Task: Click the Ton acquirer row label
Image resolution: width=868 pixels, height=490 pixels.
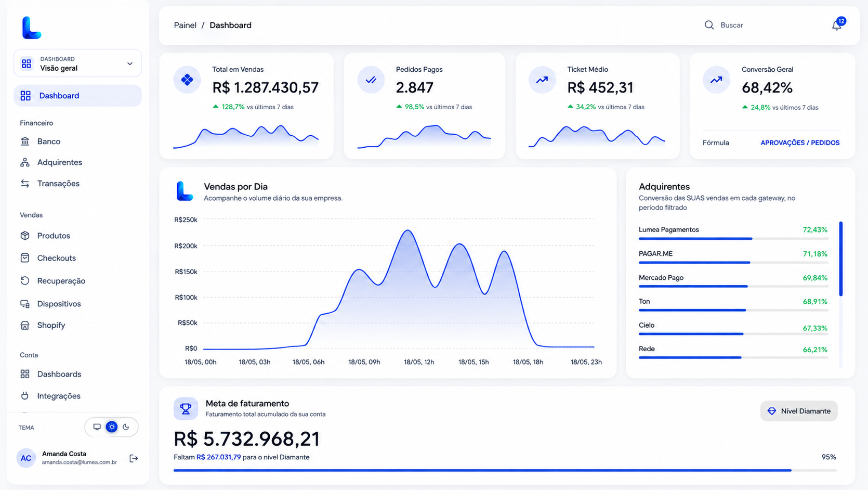Action: [x=645, y=301]
